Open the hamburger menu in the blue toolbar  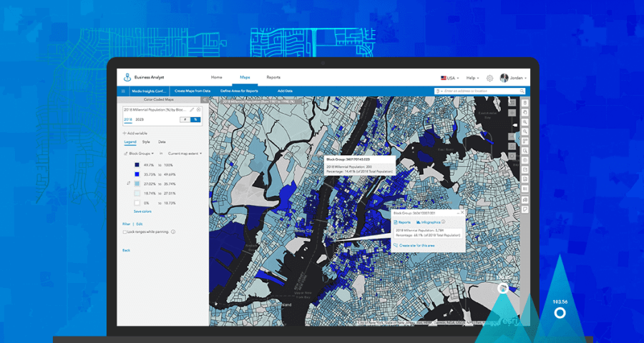click(x=123, y=91)
